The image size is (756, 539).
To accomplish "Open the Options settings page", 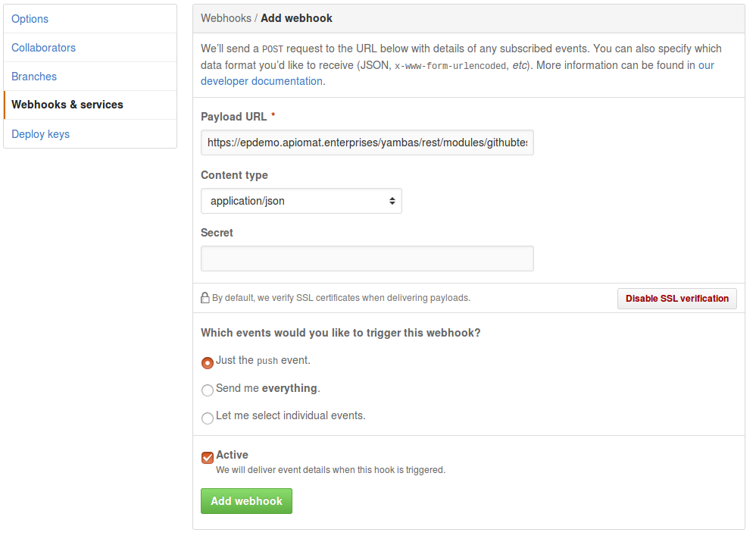I will (30, 19).
